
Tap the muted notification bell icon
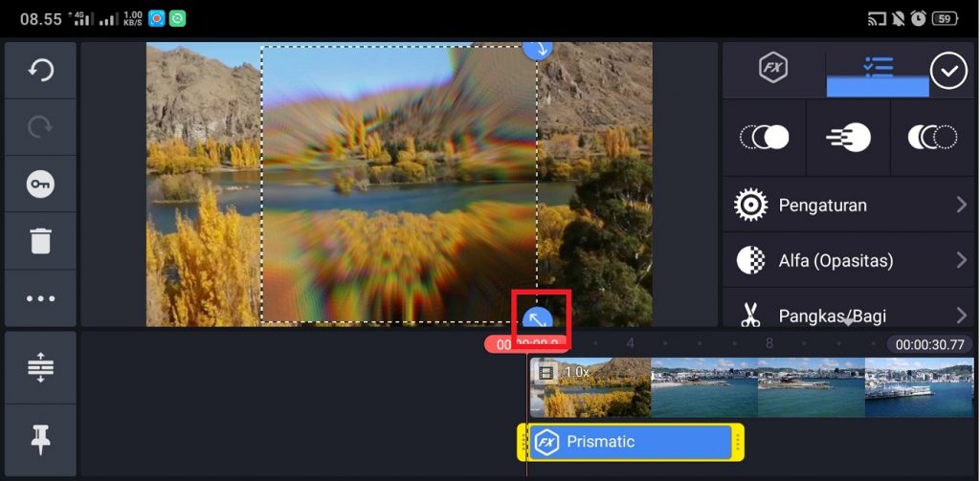point(898,19)
